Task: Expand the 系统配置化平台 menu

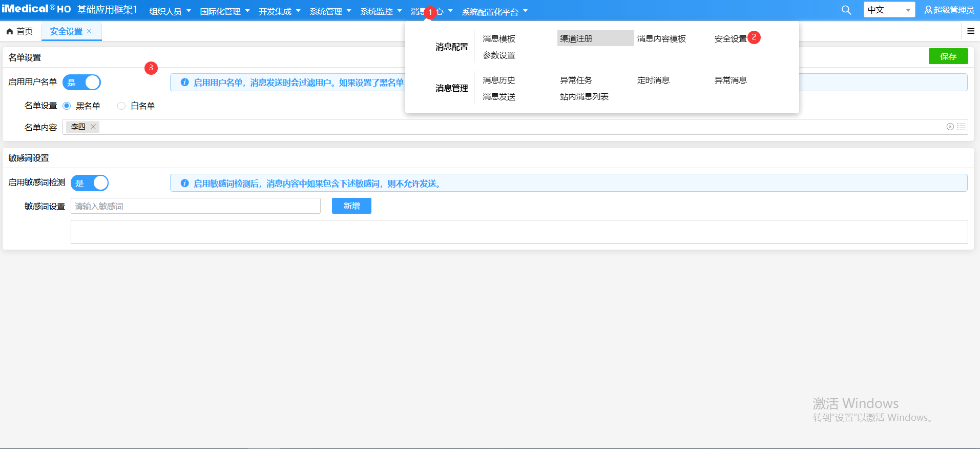Action: click(494, 11)
